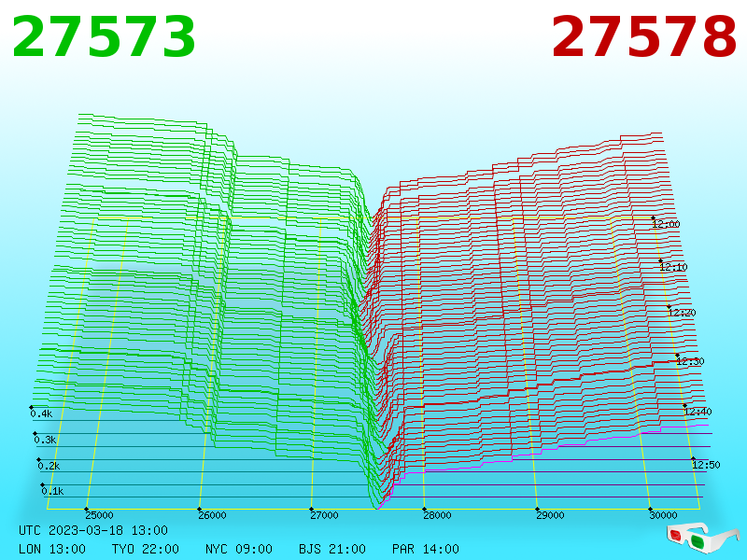Click the 12:10 time axis label

[x=673, y=267]
